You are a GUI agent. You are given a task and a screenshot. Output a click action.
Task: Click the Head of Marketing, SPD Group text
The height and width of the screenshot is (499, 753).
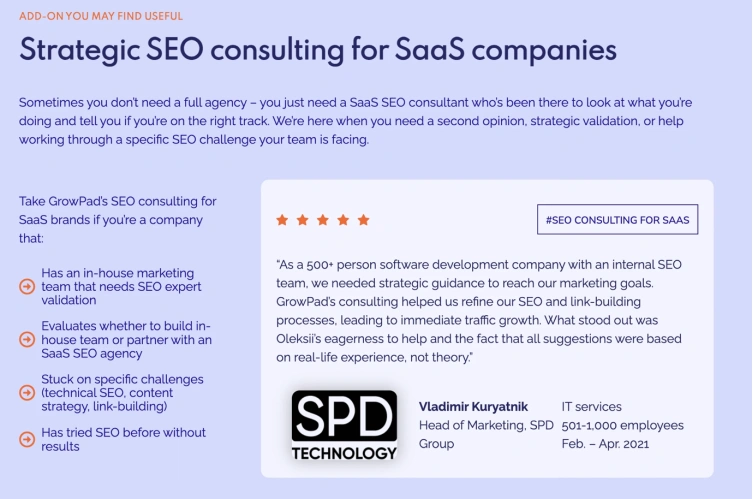tap(485, 434)
